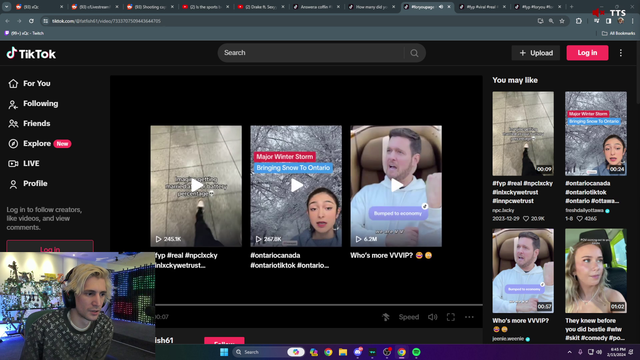This screenshot has height=360, width=640.
Task: Open the browser extensions puzzle icon
Action: tap(579, 21)
